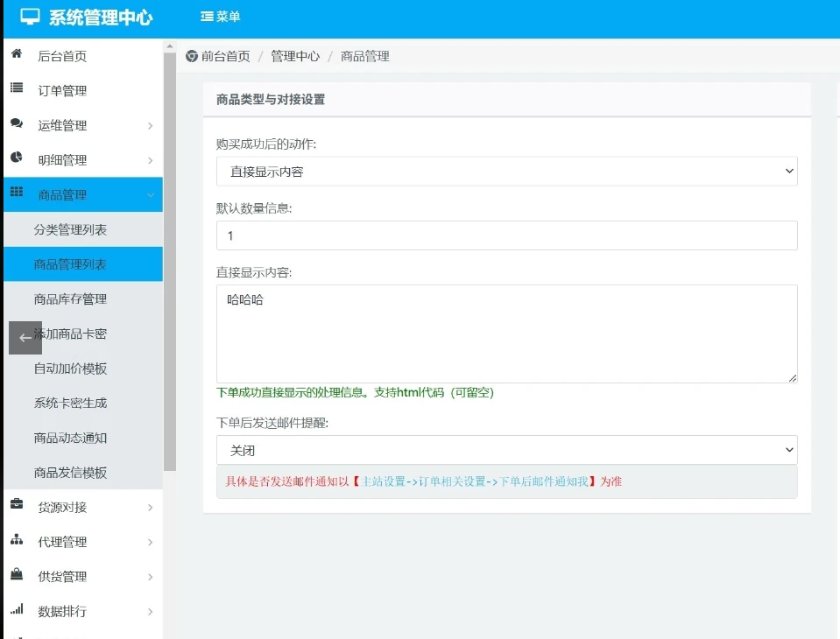Click the grid icon beside 商品管理

point(17,192)
